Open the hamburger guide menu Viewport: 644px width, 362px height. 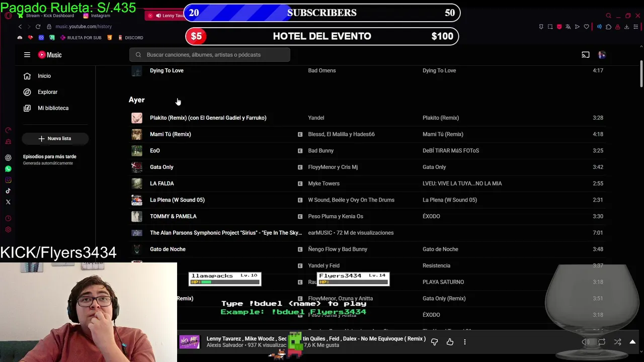coord(27,55)
